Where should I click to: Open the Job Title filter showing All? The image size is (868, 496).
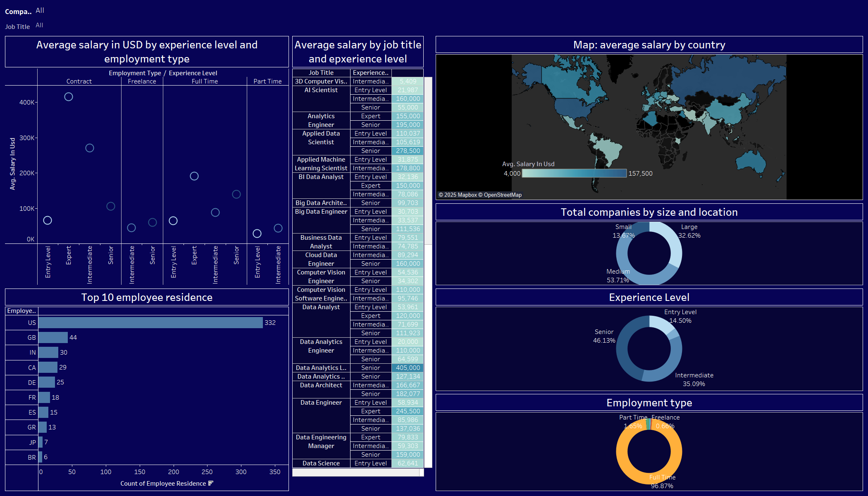coord(39,25)
